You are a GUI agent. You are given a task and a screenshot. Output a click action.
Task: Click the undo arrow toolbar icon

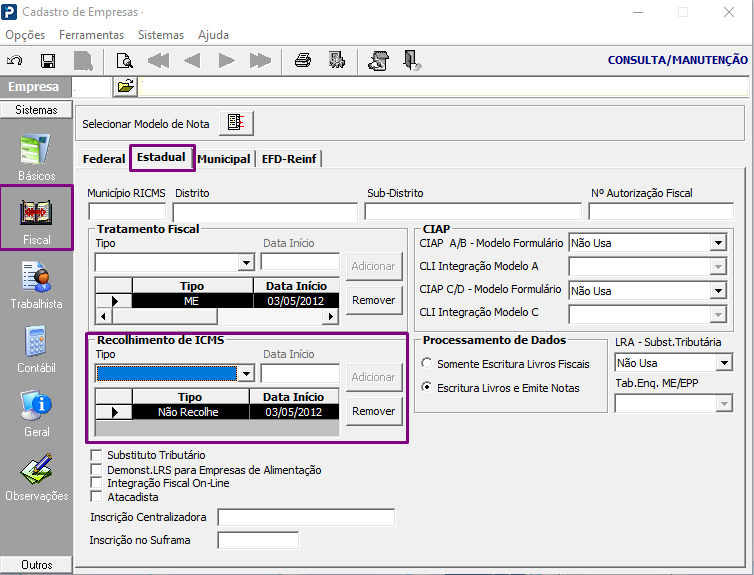15,60
